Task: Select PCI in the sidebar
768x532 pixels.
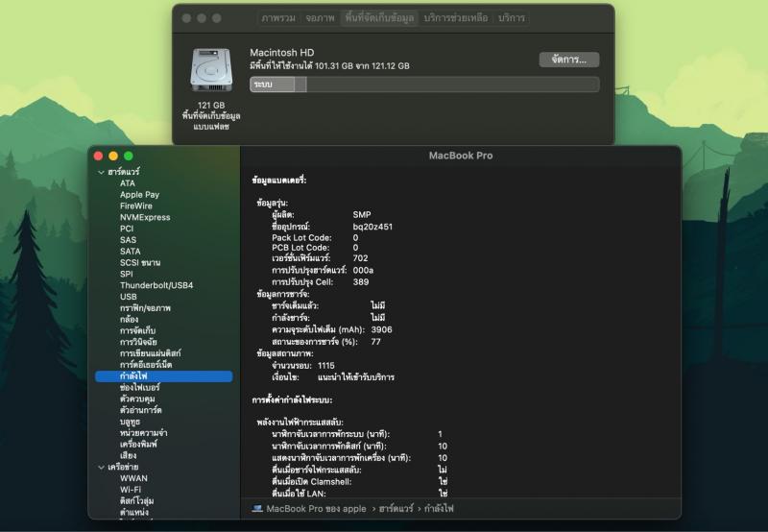Action: [127, 229]
